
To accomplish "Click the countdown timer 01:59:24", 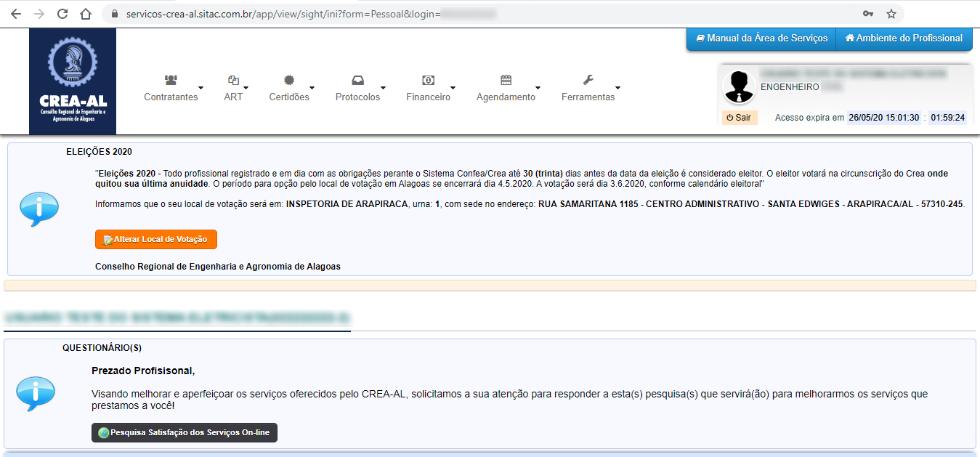I will (x=948, y=118).
